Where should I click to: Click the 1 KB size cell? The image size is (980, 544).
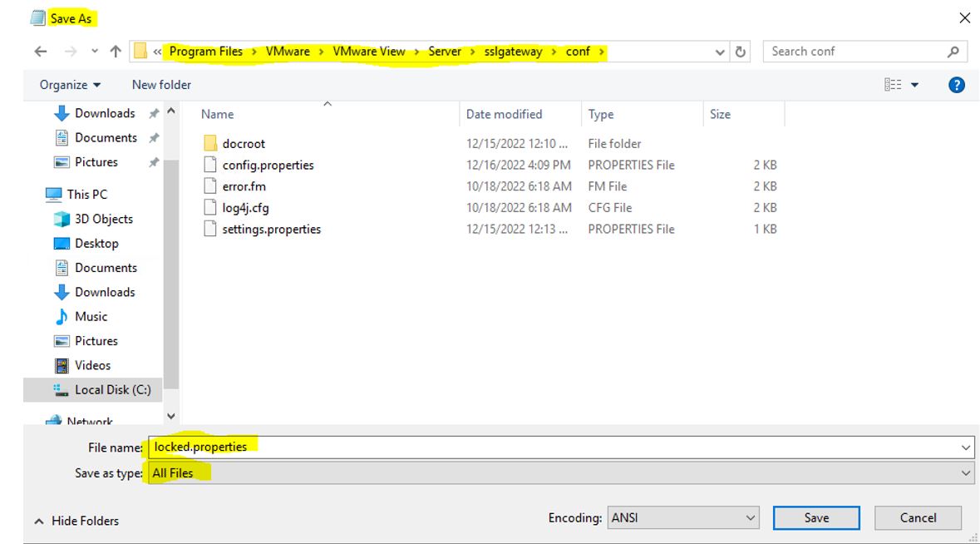click(x=765, y=229)
